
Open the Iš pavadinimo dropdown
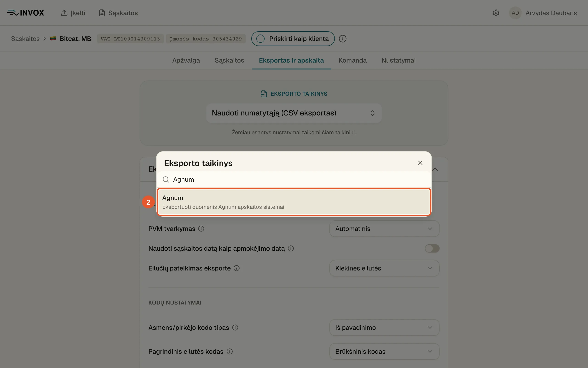coord(384,328)
